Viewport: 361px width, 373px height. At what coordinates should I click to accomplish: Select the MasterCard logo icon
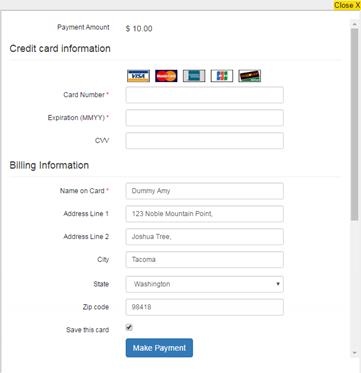click(166, 76)
